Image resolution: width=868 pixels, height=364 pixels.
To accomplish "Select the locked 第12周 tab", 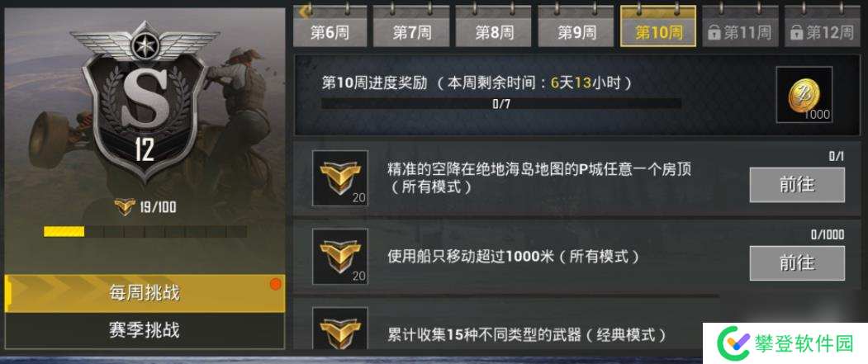I will point(823,26).
